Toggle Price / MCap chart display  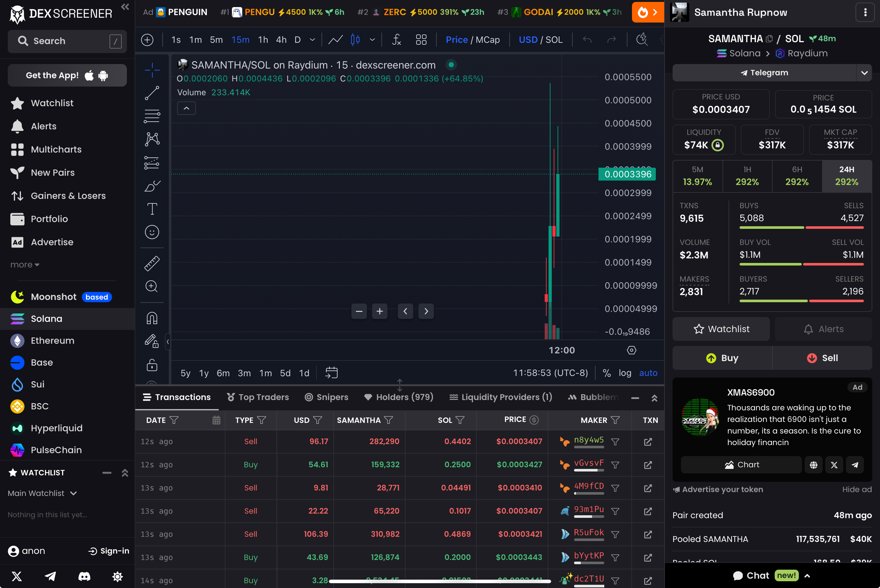[x=473, y=39]
